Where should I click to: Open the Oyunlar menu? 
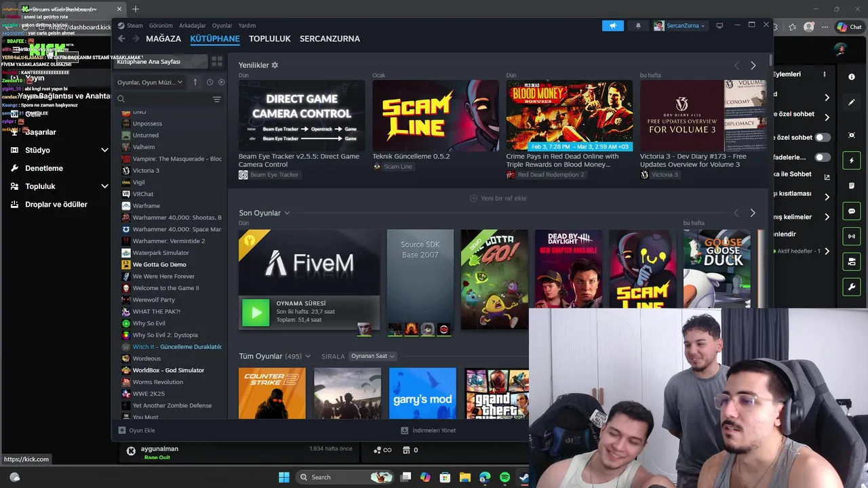(x=222, y=26)
